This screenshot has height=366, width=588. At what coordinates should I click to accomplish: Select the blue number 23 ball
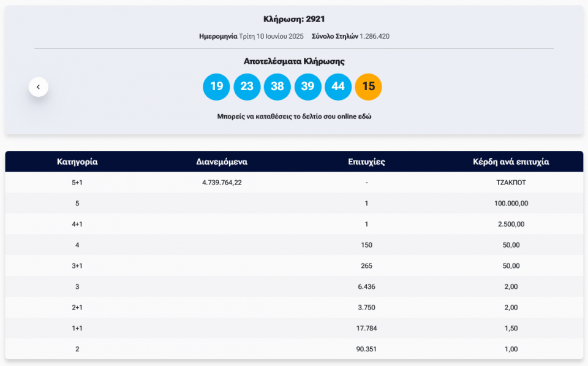click(247, 86)
